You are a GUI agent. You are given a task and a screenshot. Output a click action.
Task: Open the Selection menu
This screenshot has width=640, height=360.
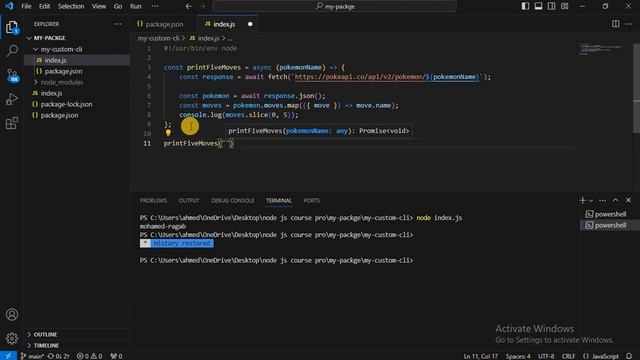[x=71, y=6]
